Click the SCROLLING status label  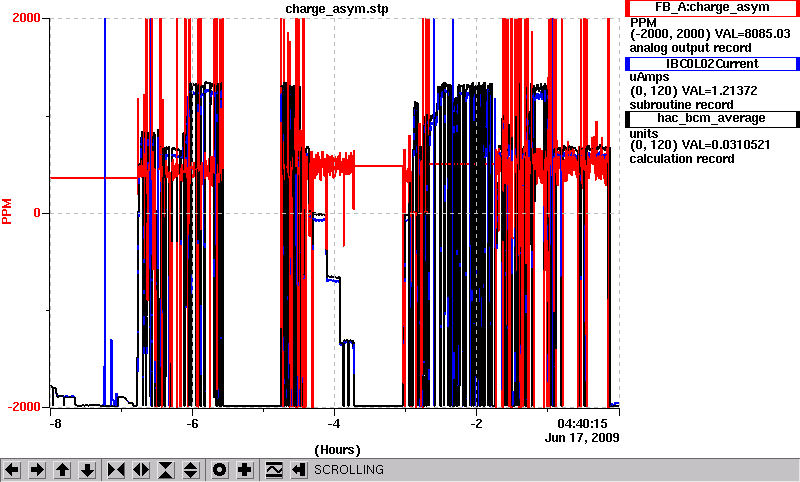[348, 470]
